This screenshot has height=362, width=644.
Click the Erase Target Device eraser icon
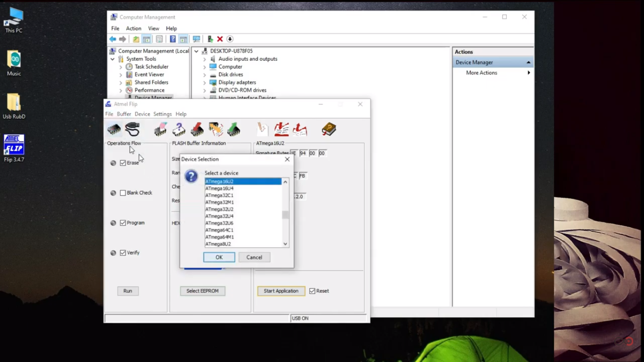click(160, 129)
